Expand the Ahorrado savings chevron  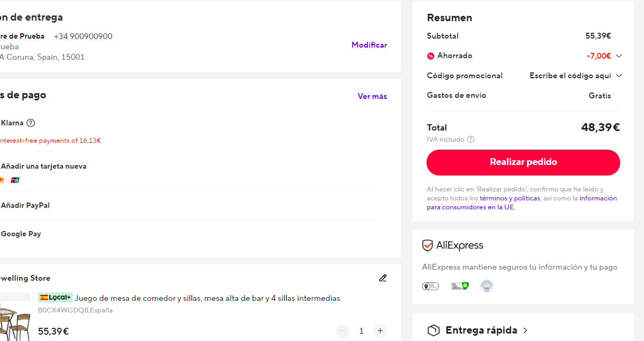coord(619,56)
